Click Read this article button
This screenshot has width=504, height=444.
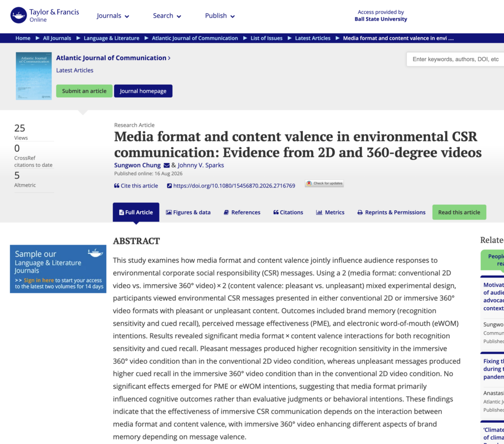[x=459, y=212]
